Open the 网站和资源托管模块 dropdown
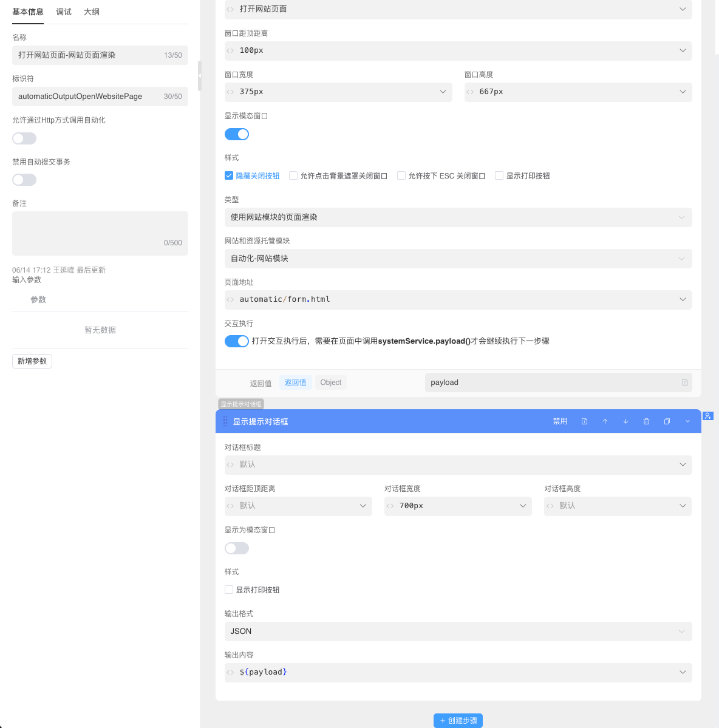This screenshot has height=728, width=719. pos(458,259)
